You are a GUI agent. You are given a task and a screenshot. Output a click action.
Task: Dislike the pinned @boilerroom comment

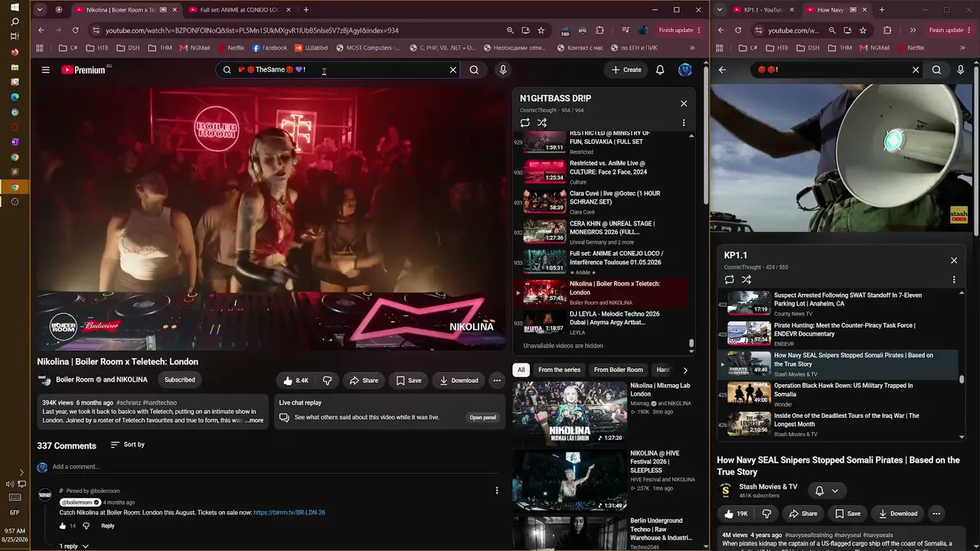(86, 527)
